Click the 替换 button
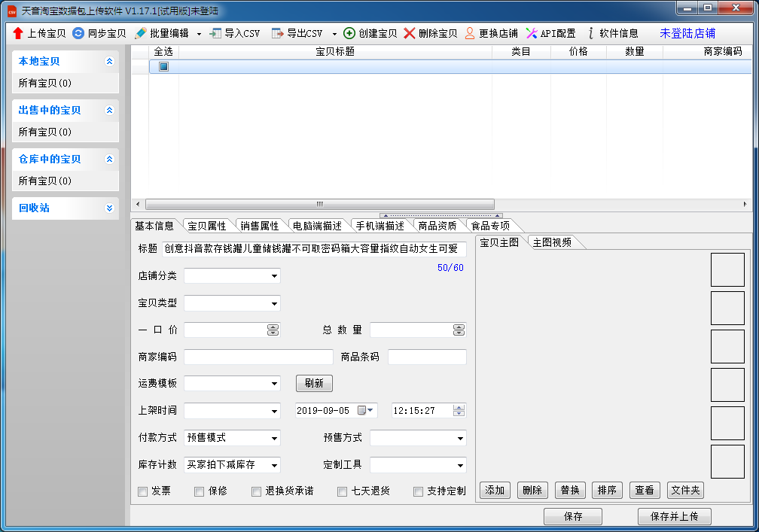The width and height of the screenshot is (759, 532). pos(570,491)
